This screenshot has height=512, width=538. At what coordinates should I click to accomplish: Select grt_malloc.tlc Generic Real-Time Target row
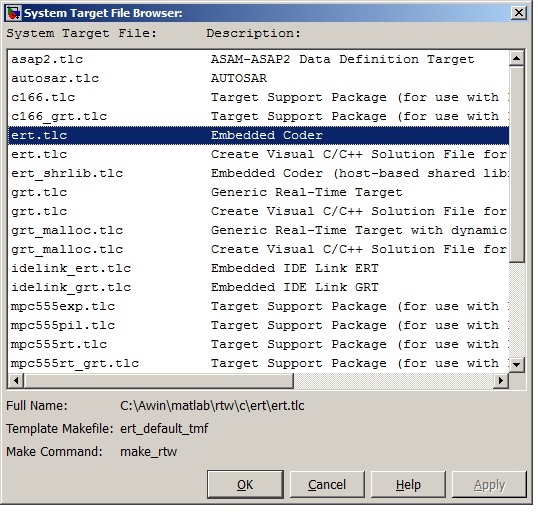click(x=258, y=230)
